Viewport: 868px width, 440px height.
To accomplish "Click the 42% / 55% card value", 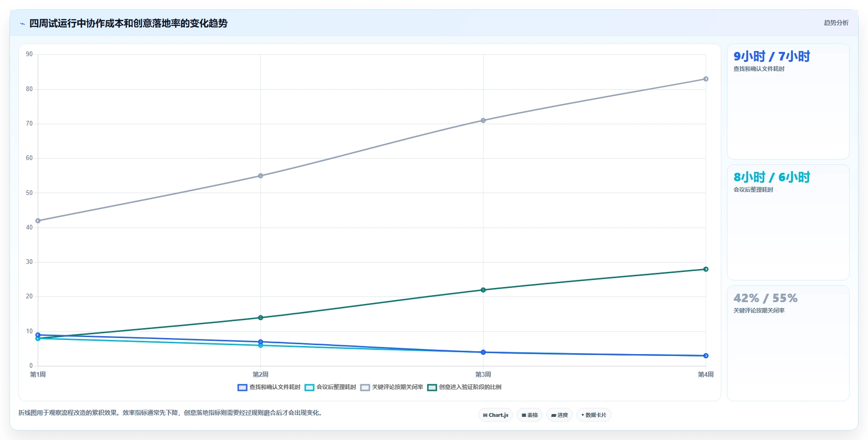I will pos(766,298).
